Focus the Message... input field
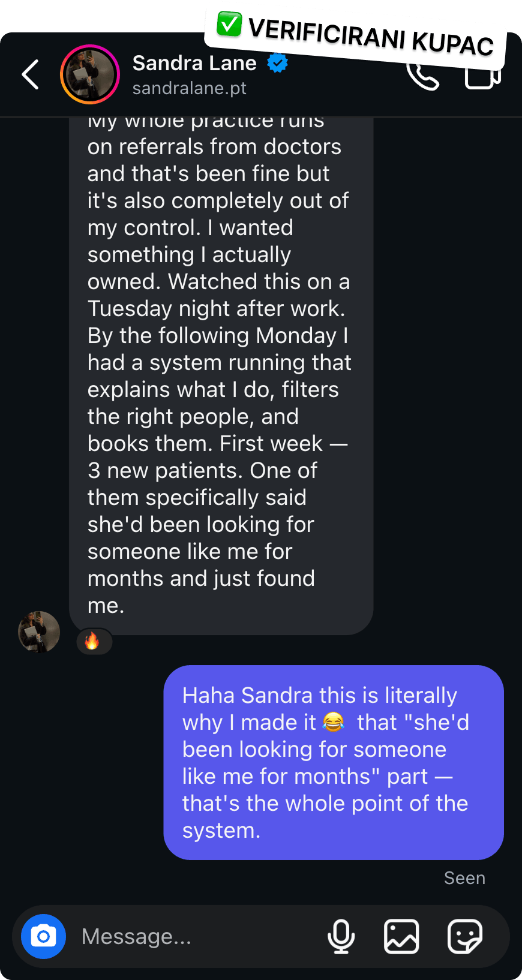This screenshot has width=522, height=980. coord(198,936)
